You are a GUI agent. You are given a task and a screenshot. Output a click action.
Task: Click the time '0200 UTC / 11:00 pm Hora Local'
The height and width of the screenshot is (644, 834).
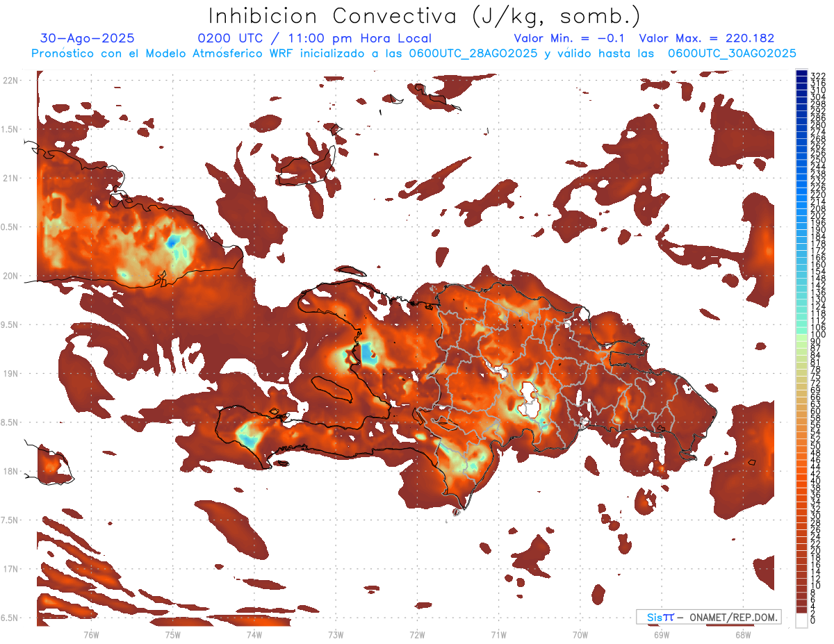coord(314,38)
